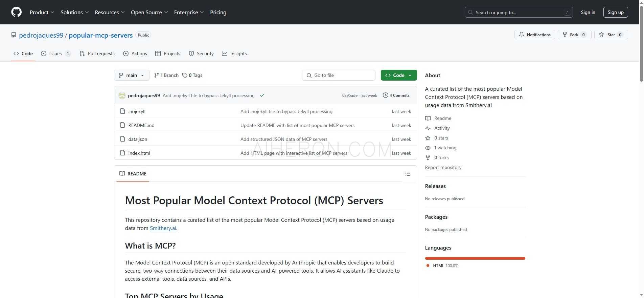
Task: Open the popular-mcp-servers repository link
Action: coord(101,35)
